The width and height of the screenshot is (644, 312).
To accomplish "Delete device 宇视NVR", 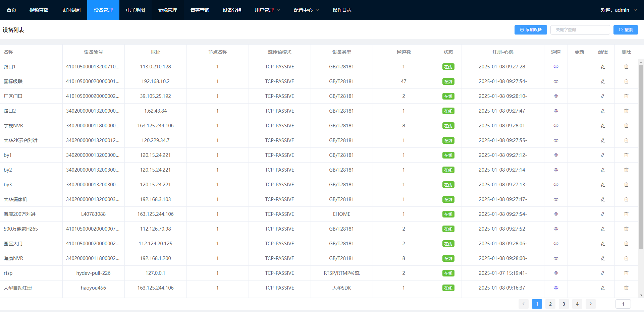I will pos(626,126).
